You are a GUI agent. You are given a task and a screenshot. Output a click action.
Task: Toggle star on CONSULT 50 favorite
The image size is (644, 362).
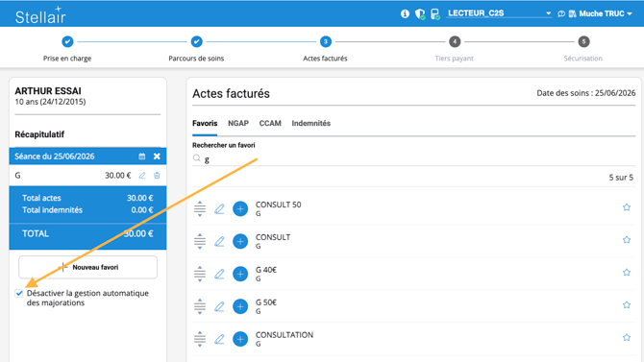pos(627,207)
